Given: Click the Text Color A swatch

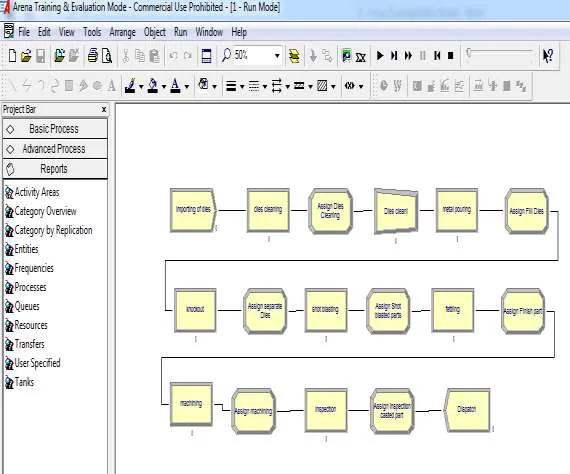Looking at the screenshot, I should coord(176,86).
